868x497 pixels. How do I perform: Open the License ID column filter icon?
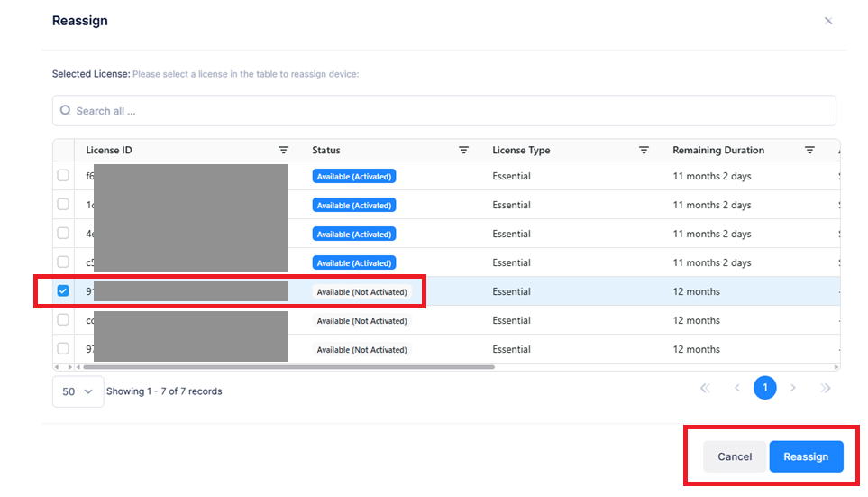[x=283, y=150]
